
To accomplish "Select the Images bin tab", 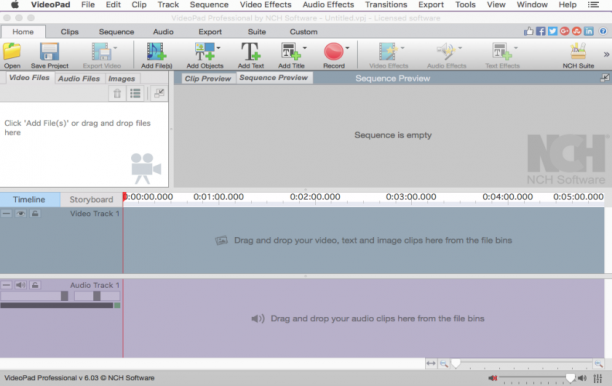I will click(121, 78).
